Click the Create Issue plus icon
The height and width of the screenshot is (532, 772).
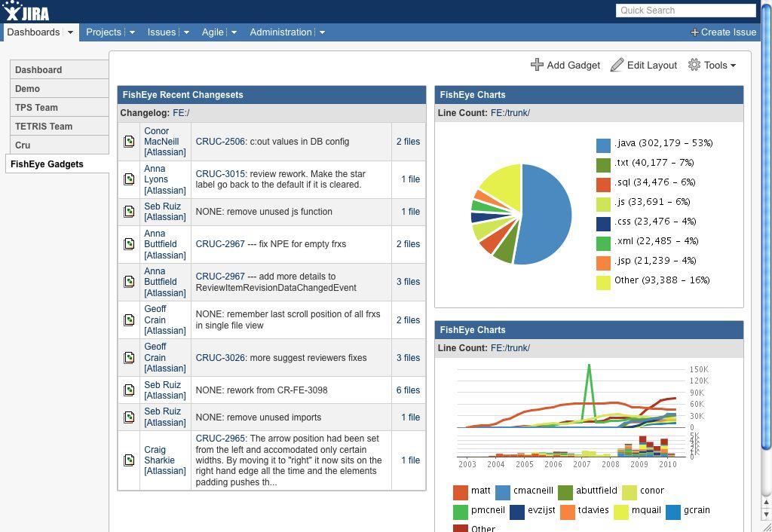[x=694, y=32]
